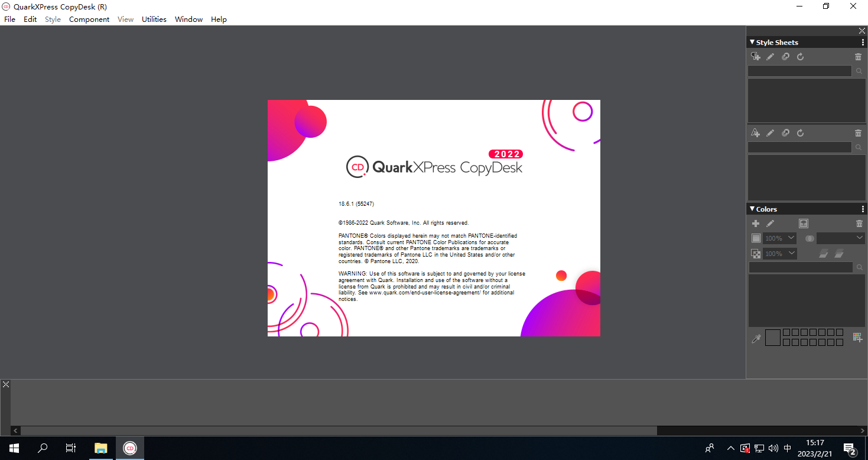The height and width of the screenshot is (460, 868).
Task: Open the Colors panel options menu
Action: pos(863,209)
